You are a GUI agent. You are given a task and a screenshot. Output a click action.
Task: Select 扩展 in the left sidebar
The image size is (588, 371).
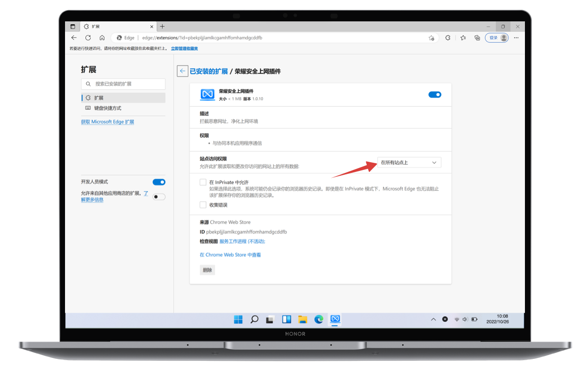[123, 98]
